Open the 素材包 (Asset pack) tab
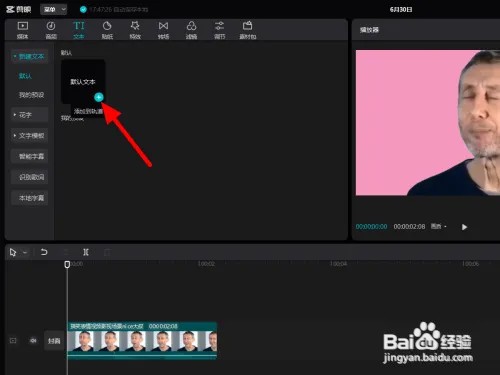This screenshot has height=375, width=500. (248, 30)
